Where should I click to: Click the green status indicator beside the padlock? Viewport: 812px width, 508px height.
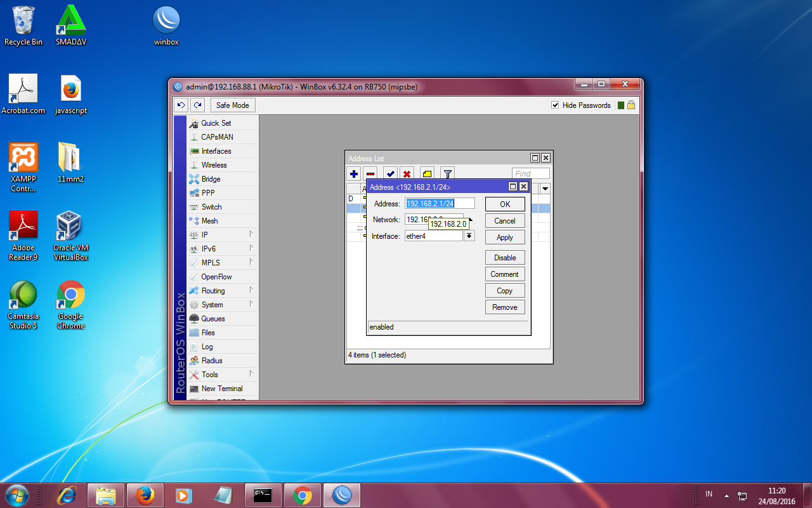(x=621, y=105)
